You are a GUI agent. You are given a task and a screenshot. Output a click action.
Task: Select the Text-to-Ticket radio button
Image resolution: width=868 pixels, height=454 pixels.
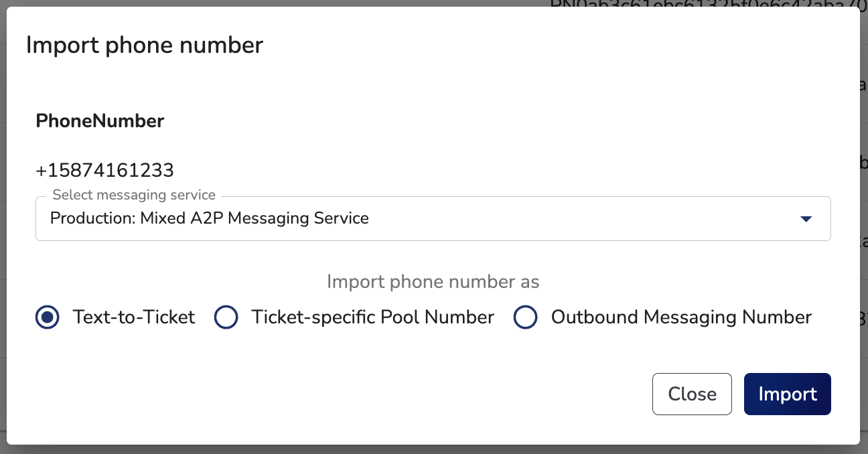[47, 317]
